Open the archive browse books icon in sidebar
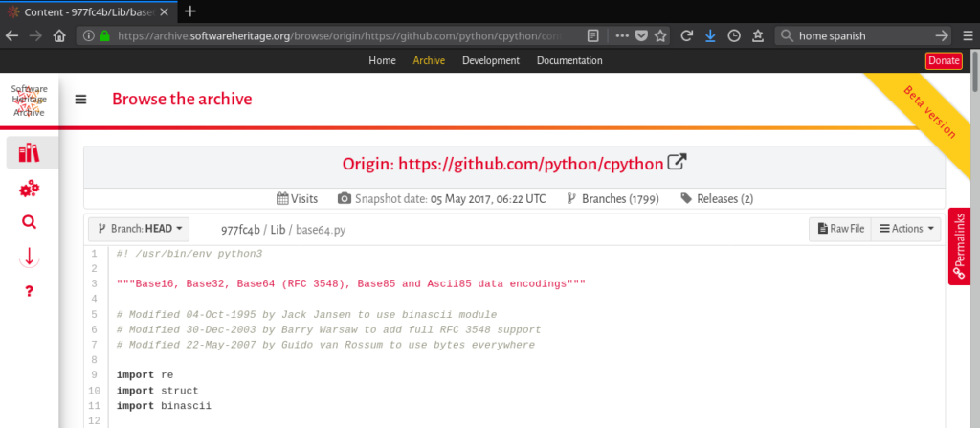The image size is (980, 428). (29, 153)
